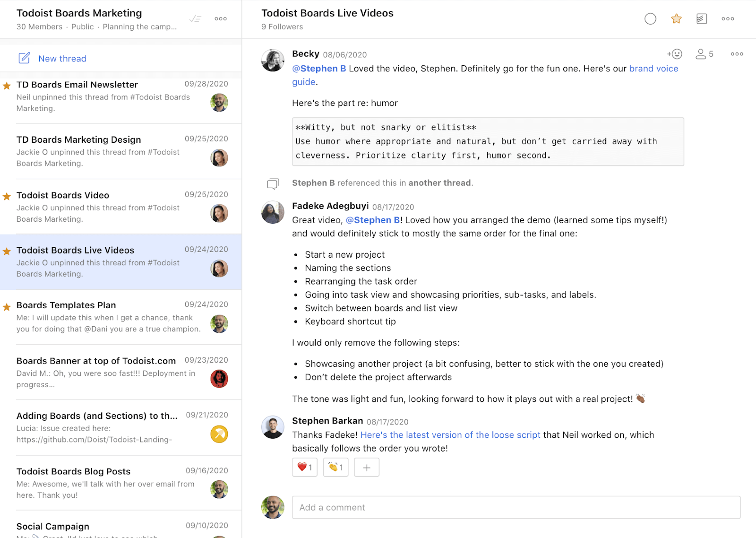Open Adding Boards (and Sections) thread

[121, 427]
